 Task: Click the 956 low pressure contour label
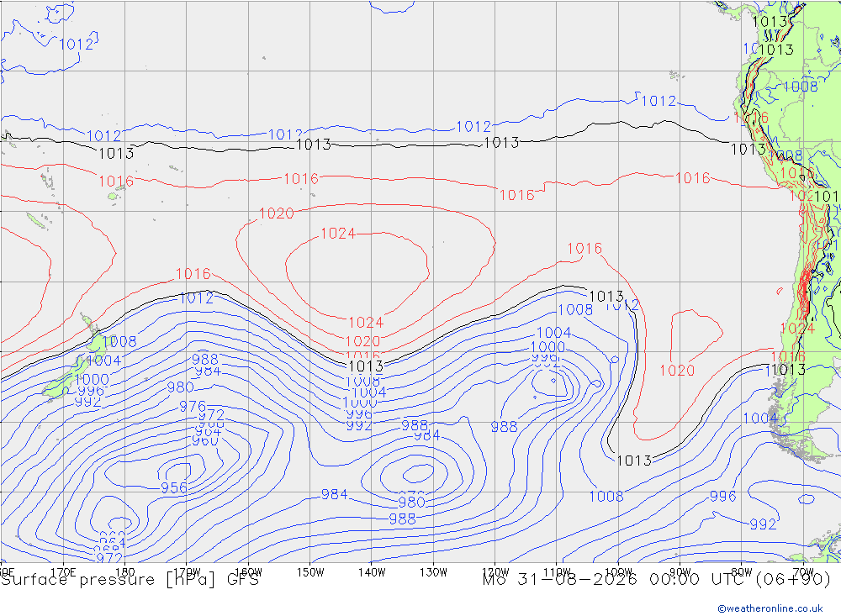pos(174,488)
